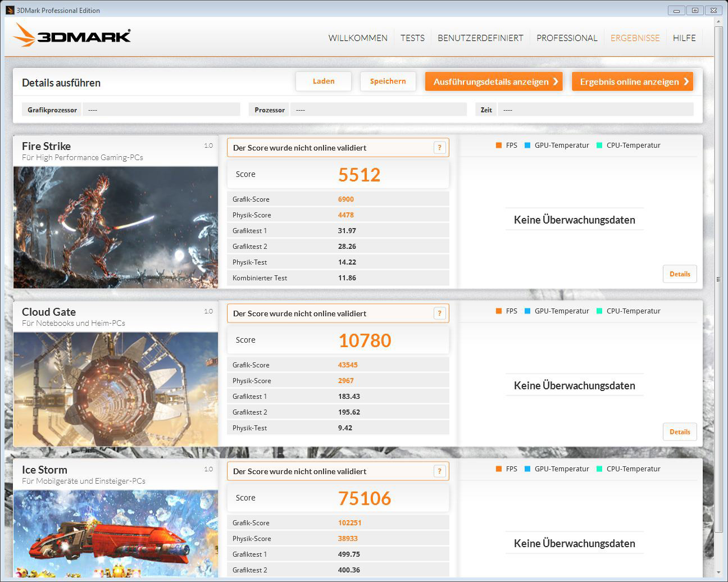This screenshot has height=582, width=728.
Task: Open the PROFESSIONAL tab
Action: pyautogui.click(x=567, y=38)
